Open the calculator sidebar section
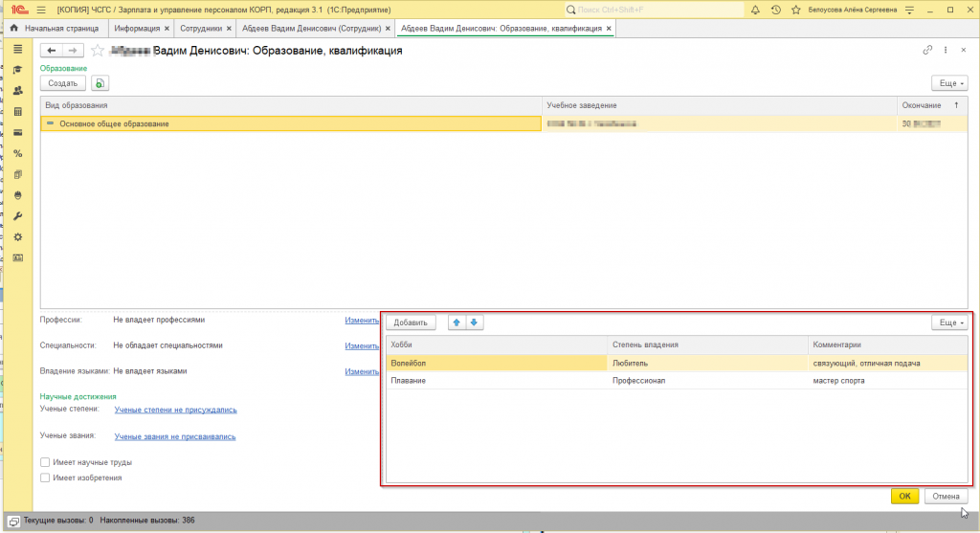 tap(17, 111)
